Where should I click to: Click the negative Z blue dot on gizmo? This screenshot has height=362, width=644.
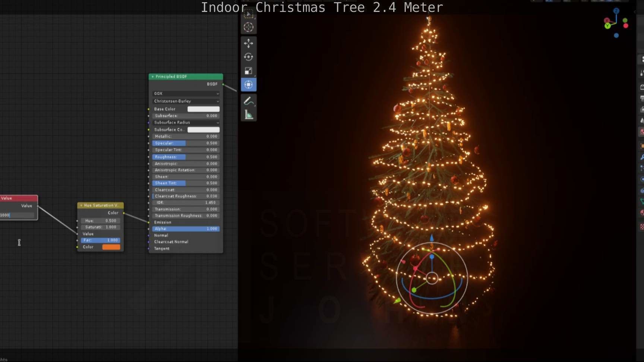click(616, 35)
